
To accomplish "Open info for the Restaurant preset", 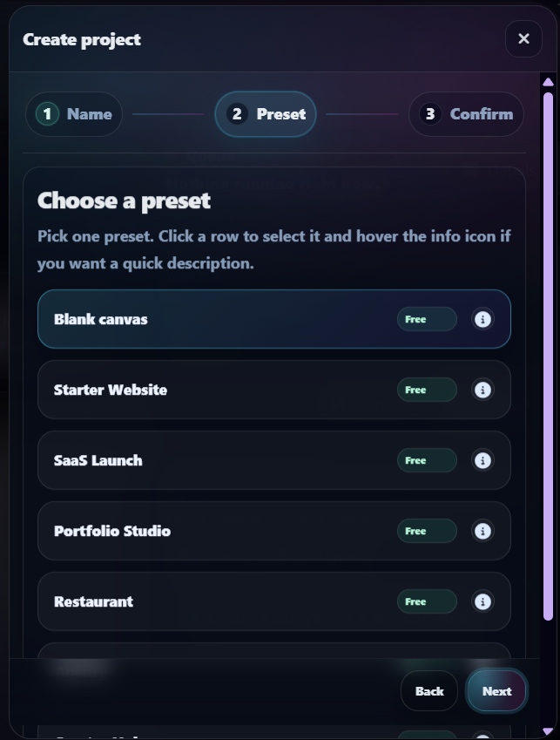I will (x=483, y=601).
